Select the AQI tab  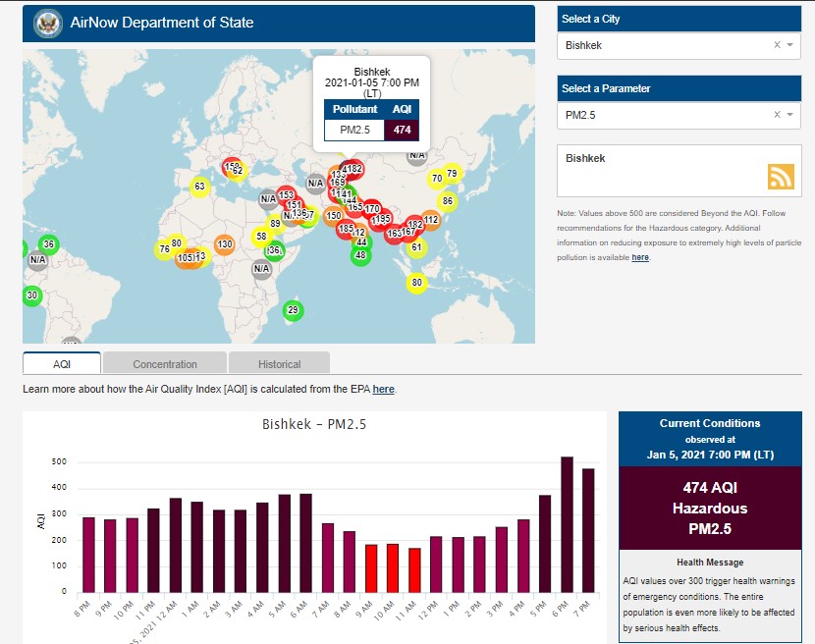pos(62,364)
